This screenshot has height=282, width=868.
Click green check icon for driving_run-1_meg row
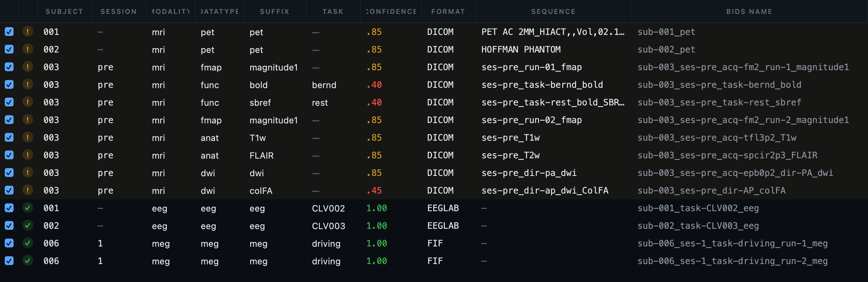pos(27,243)
